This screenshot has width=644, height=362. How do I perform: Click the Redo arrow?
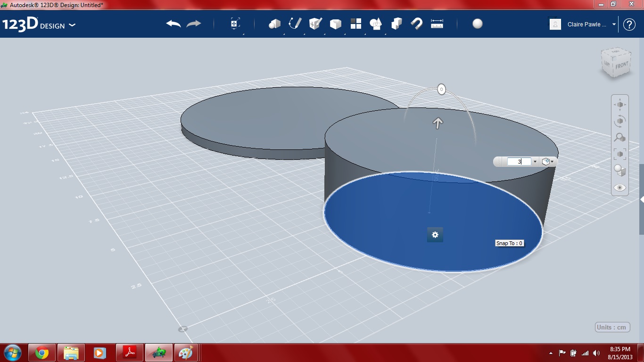click(194, 24)
